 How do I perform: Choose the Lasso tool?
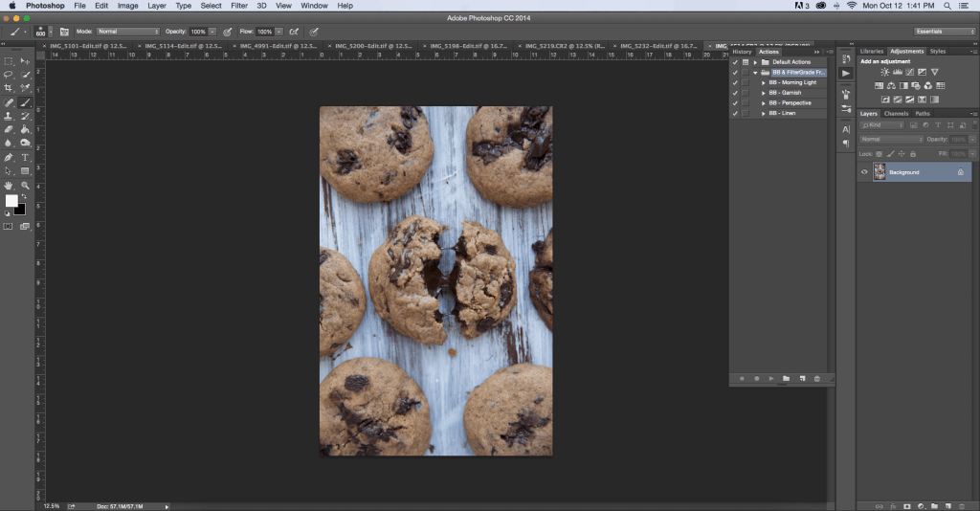point(9,75)
